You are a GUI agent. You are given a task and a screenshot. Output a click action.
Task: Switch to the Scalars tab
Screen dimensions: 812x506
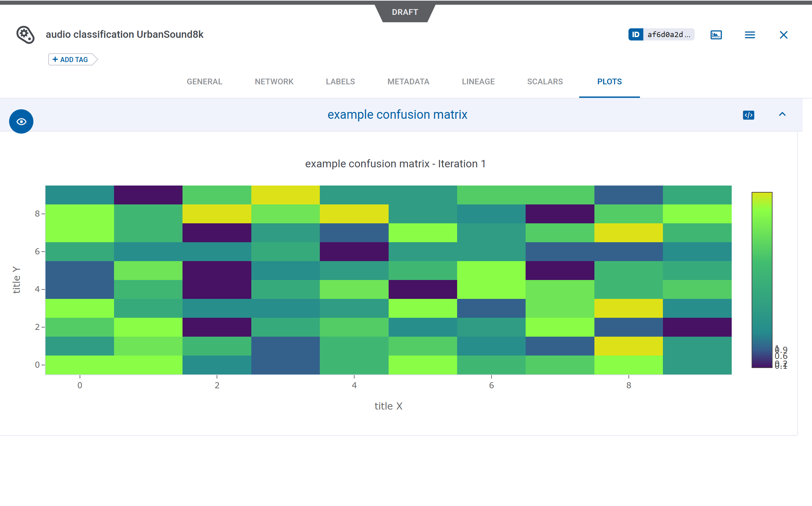(x=545, y=82)
